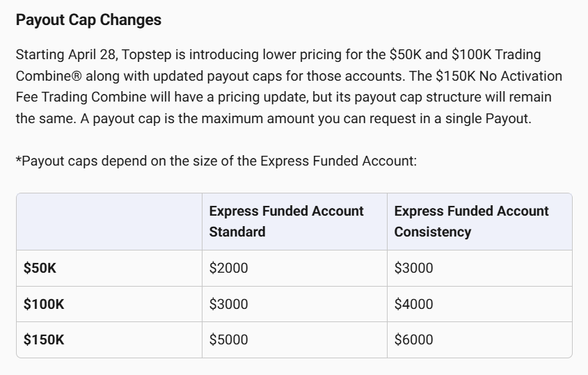
Task: Click the $5000 Standard payout cell
Action: (294, 340)
